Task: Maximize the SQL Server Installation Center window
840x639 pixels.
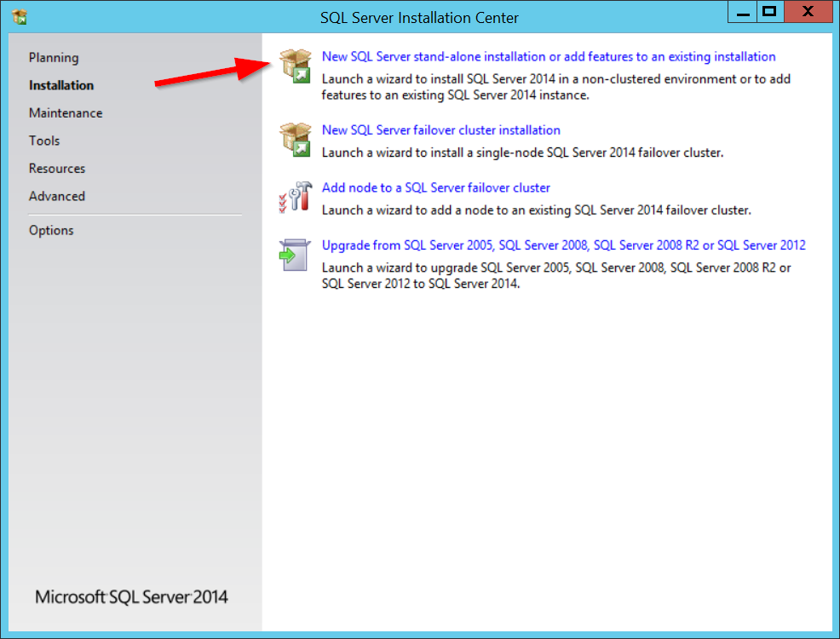Action: tap(769, 12)
